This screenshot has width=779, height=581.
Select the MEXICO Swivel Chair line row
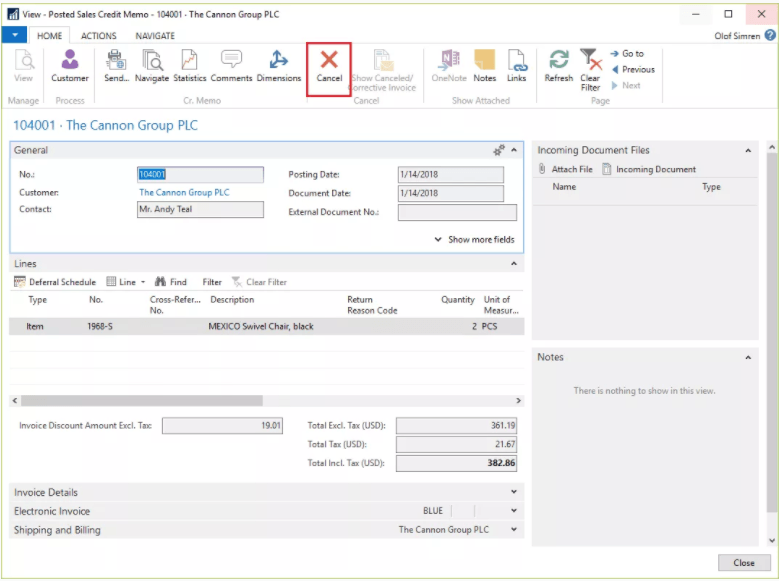266,327
